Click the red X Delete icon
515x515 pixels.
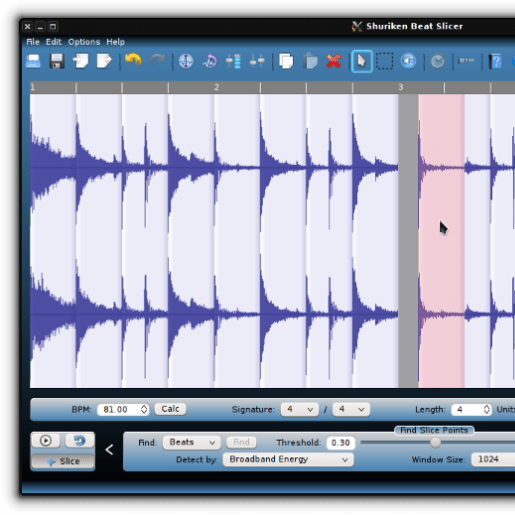[333, 61]
